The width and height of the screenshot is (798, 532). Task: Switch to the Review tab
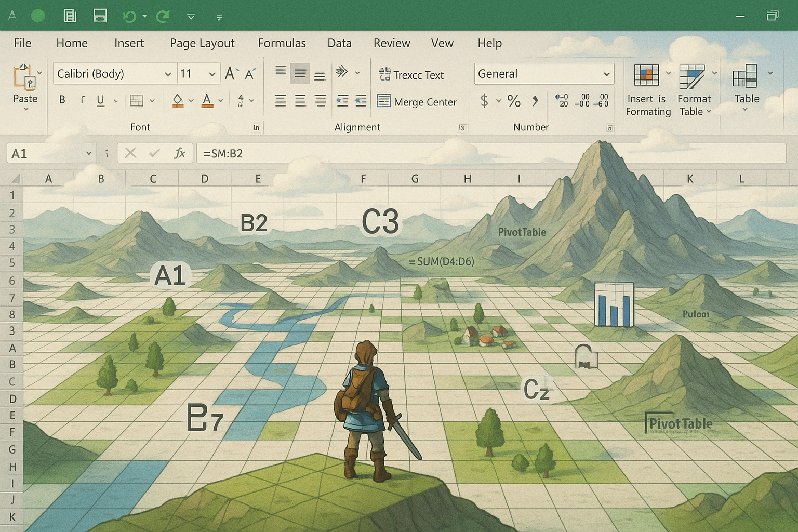point(392,43)
